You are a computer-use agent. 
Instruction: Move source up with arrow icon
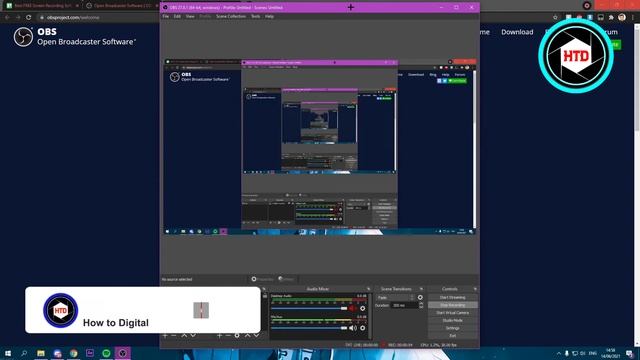tap(247, 336)
